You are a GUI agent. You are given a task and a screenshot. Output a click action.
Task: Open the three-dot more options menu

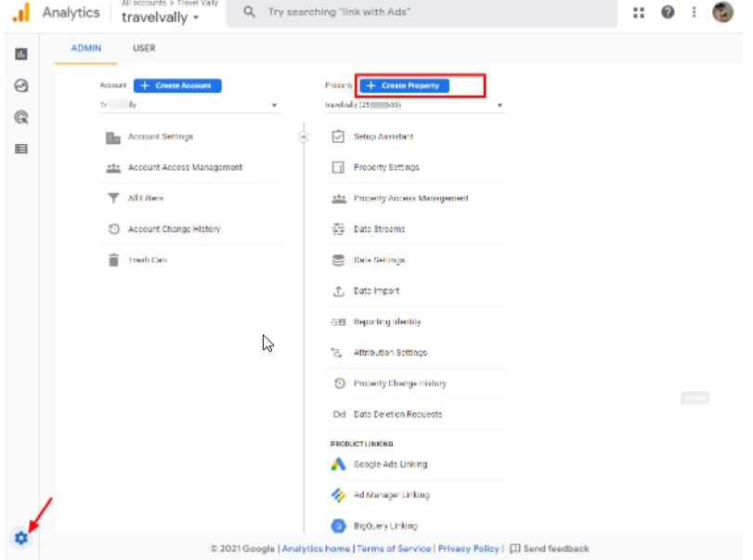click(694, 12)
